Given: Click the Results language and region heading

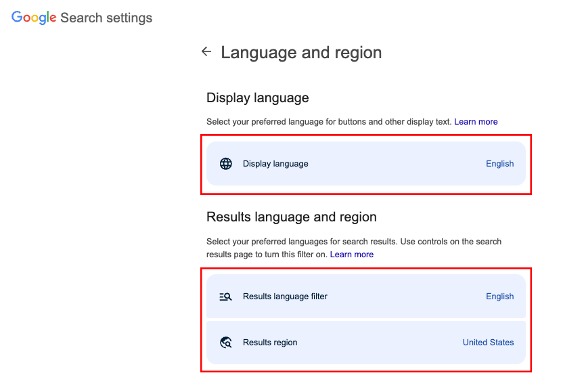Looking at the screenshot, I should click(x=291, y=217).
